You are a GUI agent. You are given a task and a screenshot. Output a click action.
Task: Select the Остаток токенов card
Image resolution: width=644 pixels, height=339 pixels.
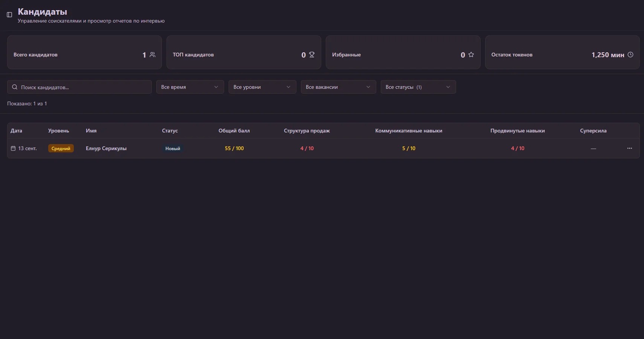[x=562, y=52]
